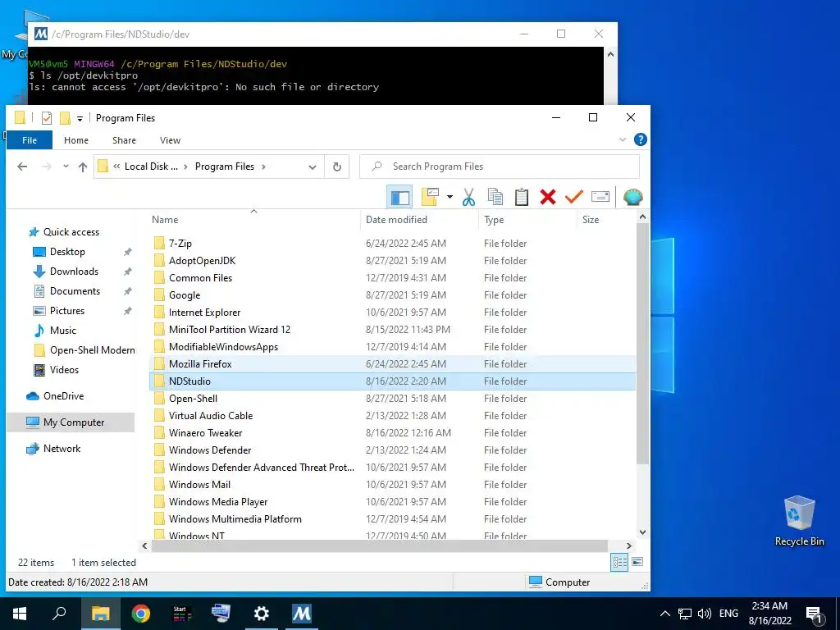Screen dimensions: 840x630
Task: Open Settings gear on the taskbar
Action: 261,614
